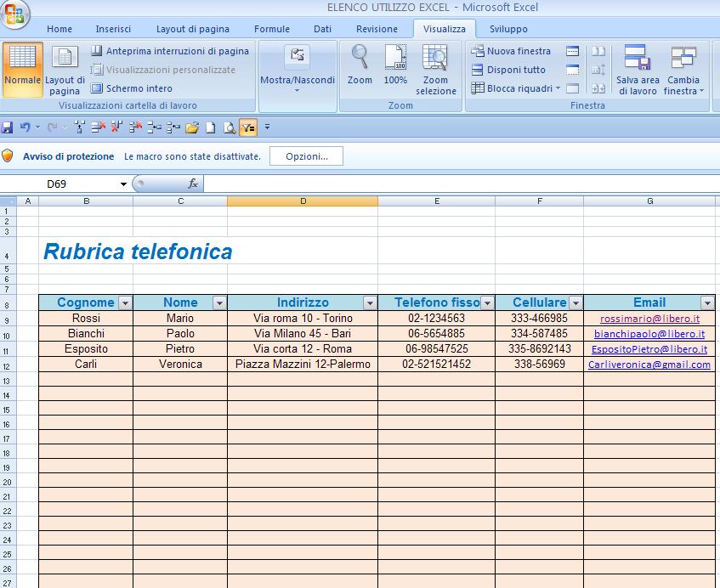Open a Nuova finestra
Image resolution: width=720 pixels, height=588 pixels.
(x=520, y=51)
